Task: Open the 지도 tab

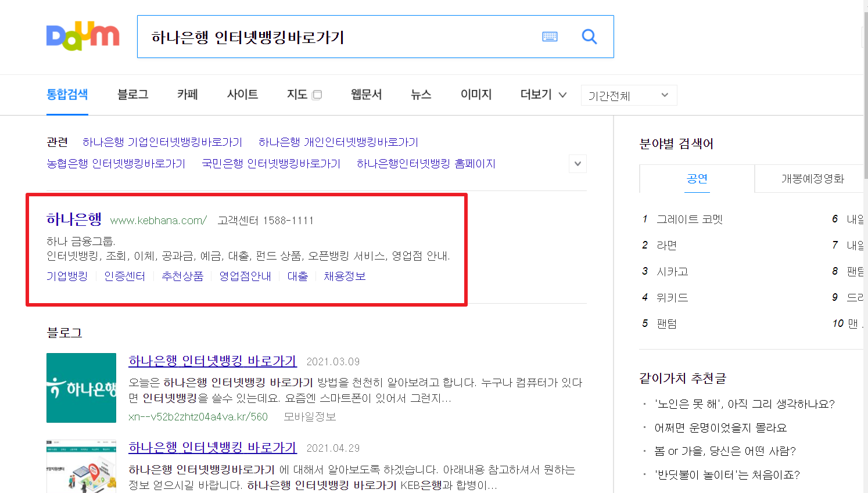Action: point(297,94)
